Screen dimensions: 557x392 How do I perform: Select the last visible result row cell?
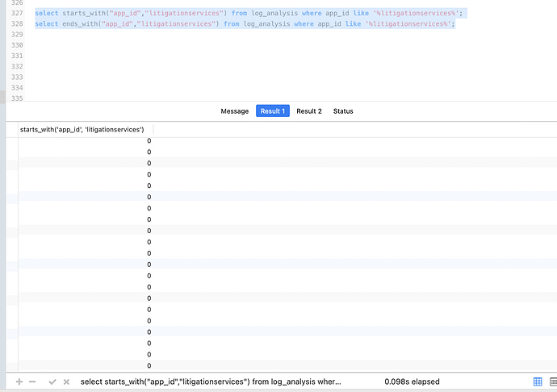(85, 365)
